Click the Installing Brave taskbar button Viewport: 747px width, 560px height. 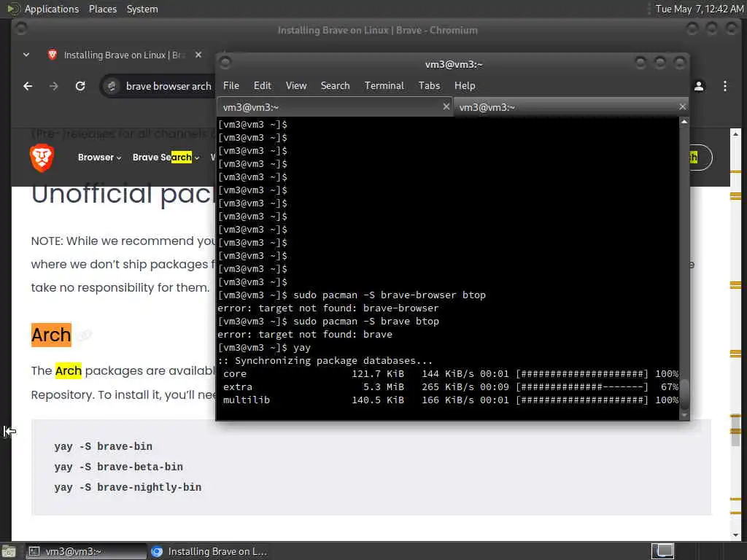coord(209,551)
